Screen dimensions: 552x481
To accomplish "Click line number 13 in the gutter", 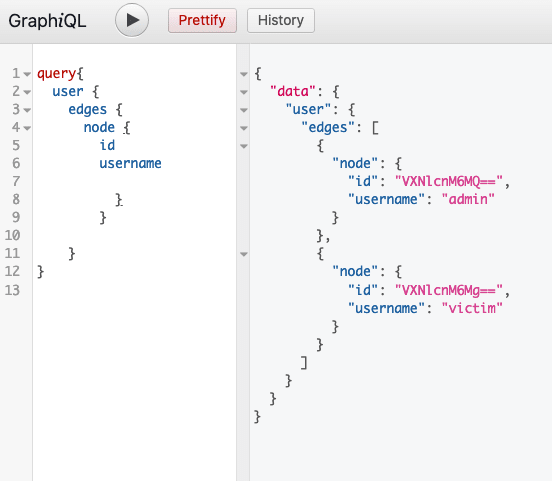I will click(12, 290).
